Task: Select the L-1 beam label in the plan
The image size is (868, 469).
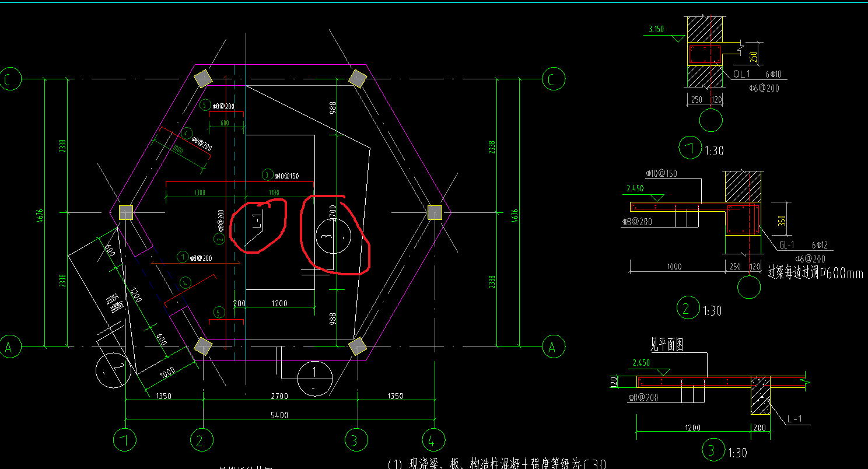Action: [x=257, y=220]
